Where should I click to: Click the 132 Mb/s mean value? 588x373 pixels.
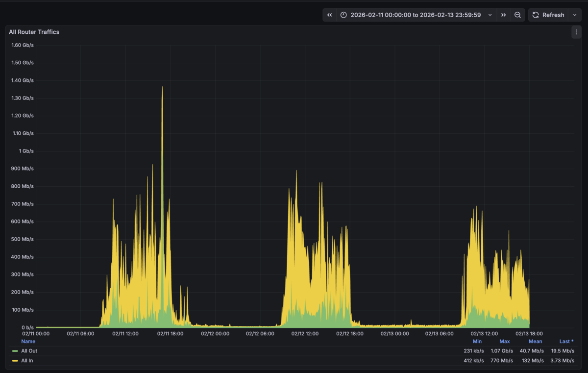[534, 361]
